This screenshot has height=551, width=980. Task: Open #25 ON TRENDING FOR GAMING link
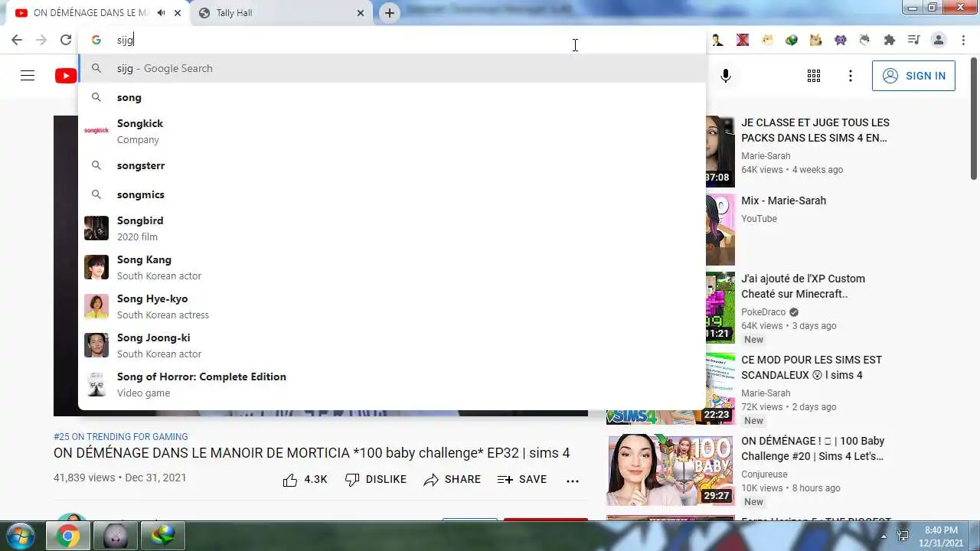pyautogui.click(x=120, y=437)
